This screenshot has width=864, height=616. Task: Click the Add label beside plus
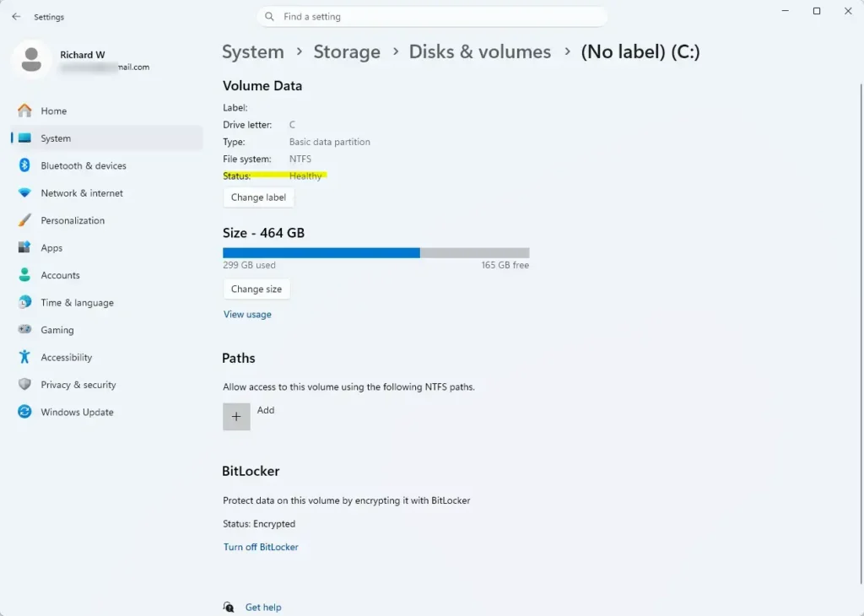(x=266, y=410)
